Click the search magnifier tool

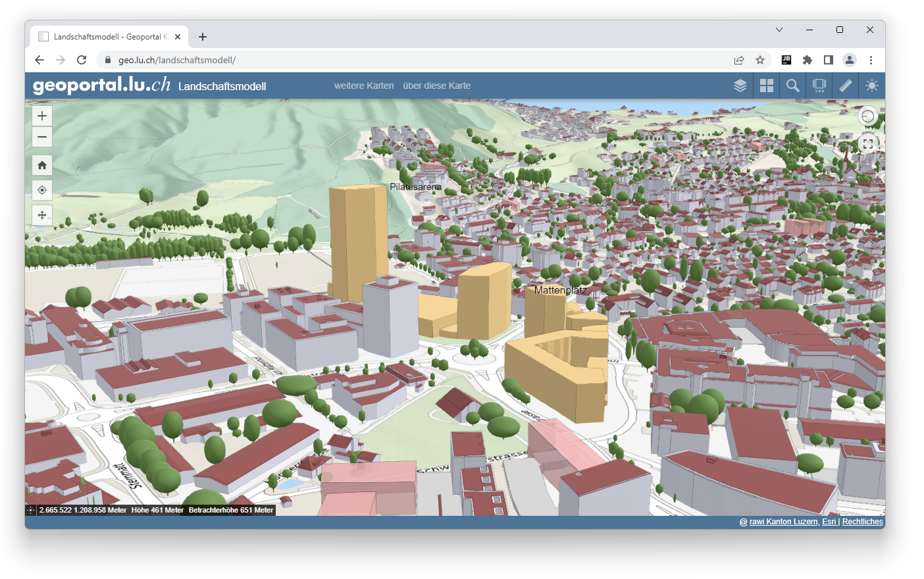pos(793,86)
